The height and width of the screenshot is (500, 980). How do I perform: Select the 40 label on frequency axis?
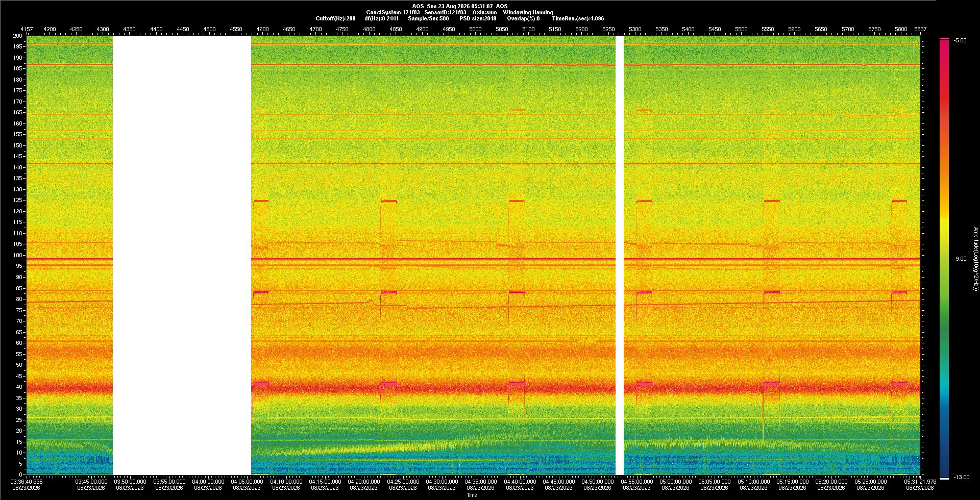click(x=19, y=387)
